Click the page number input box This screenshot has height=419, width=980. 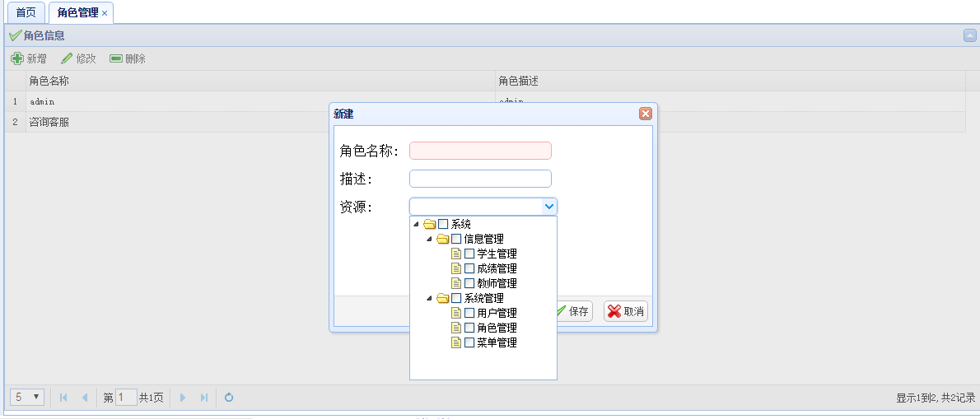point(126,397)
